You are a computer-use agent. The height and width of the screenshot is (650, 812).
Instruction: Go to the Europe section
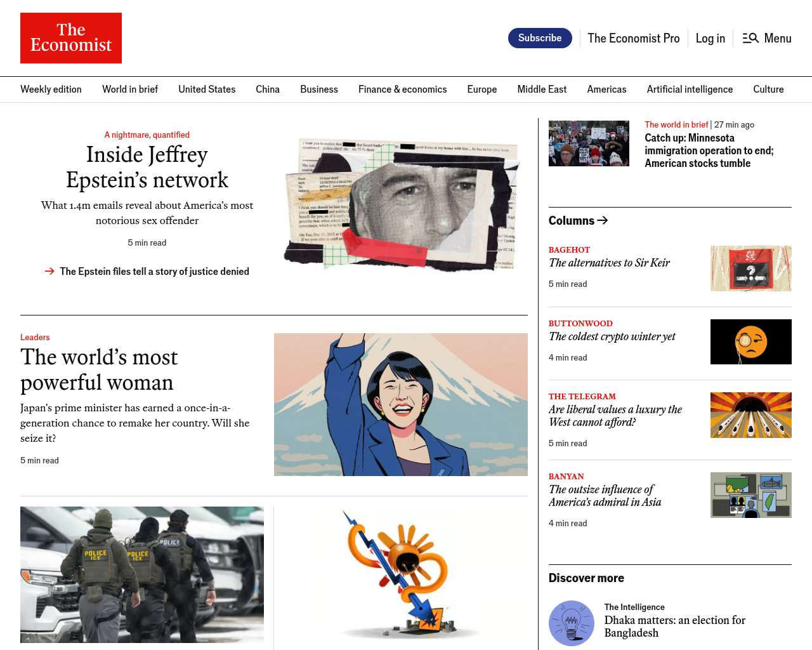[x=482, y=90]
